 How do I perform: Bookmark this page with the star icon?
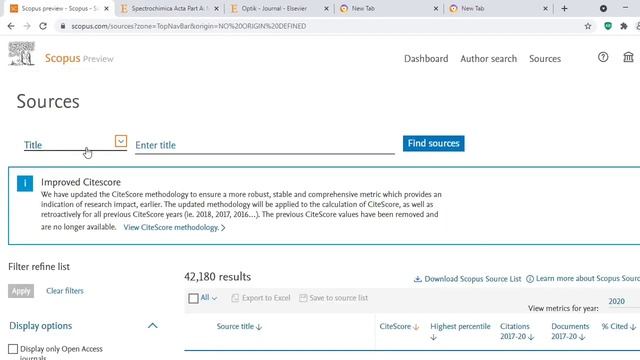(588, 26)
